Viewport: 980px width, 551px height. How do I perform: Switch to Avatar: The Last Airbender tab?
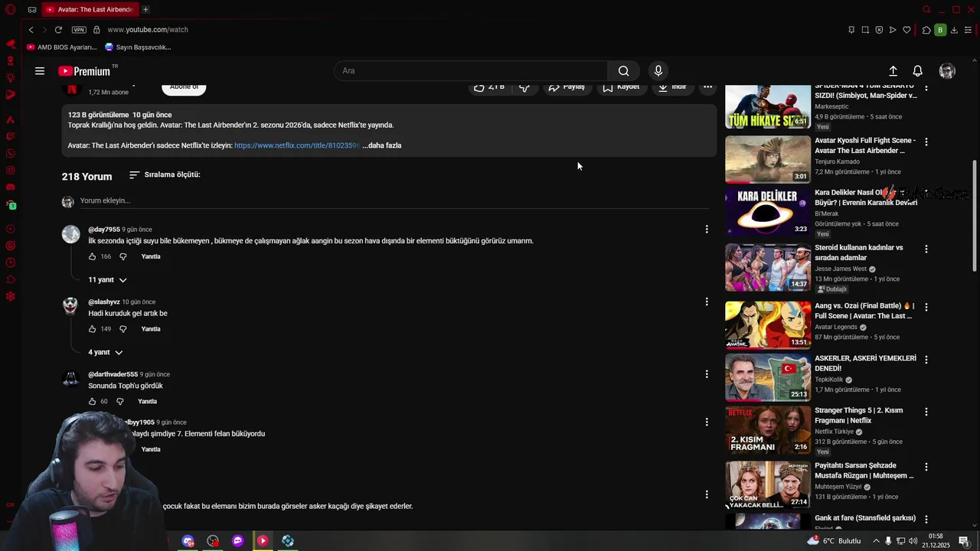pos(89,9)
